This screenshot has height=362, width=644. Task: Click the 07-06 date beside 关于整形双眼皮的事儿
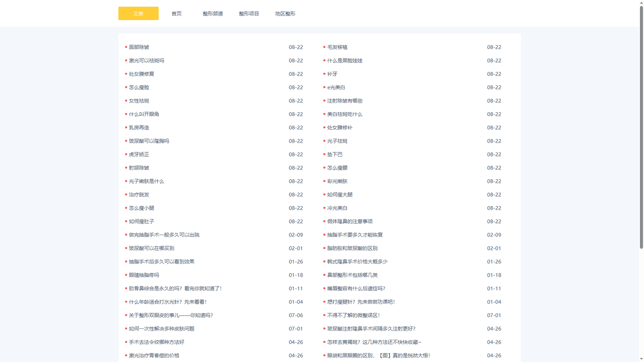point(296,315)
